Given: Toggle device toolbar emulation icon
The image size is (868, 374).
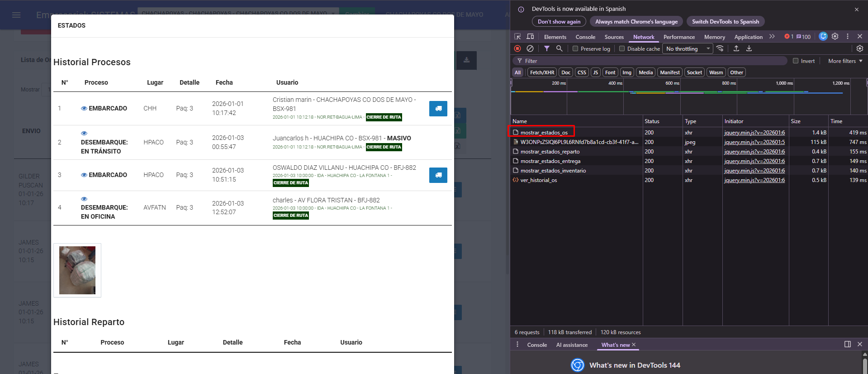Looking at the screenshot, I should click(x=531, y=37).
